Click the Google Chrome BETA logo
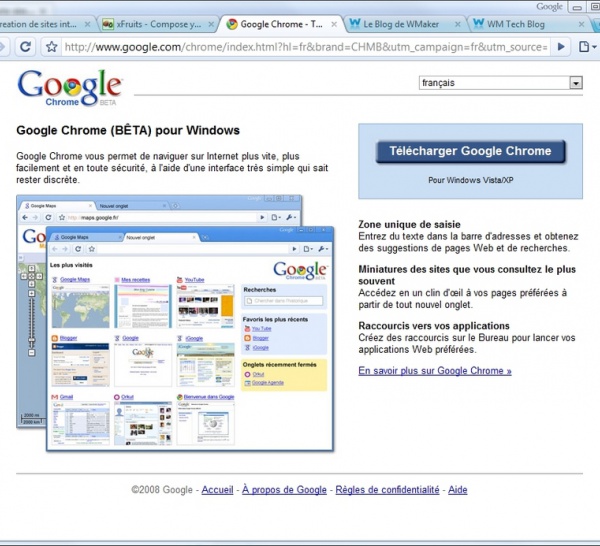Image resolution: width=600 pixels, height=546 pixels. point(70,89)
